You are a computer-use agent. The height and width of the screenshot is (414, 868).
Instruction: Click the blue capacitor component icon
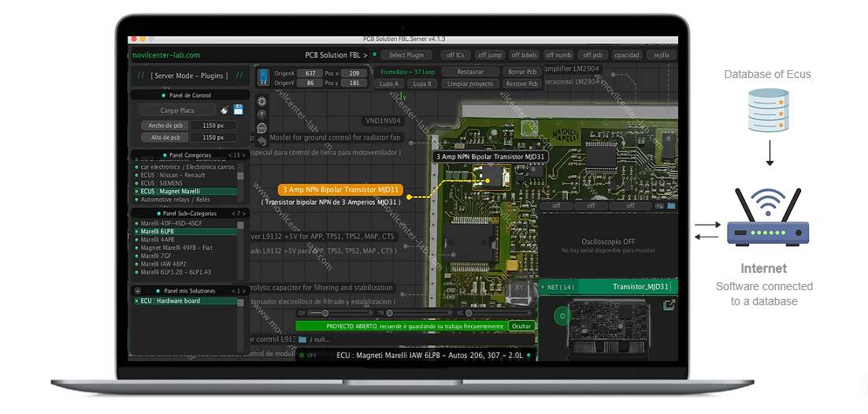coord(264,76)
